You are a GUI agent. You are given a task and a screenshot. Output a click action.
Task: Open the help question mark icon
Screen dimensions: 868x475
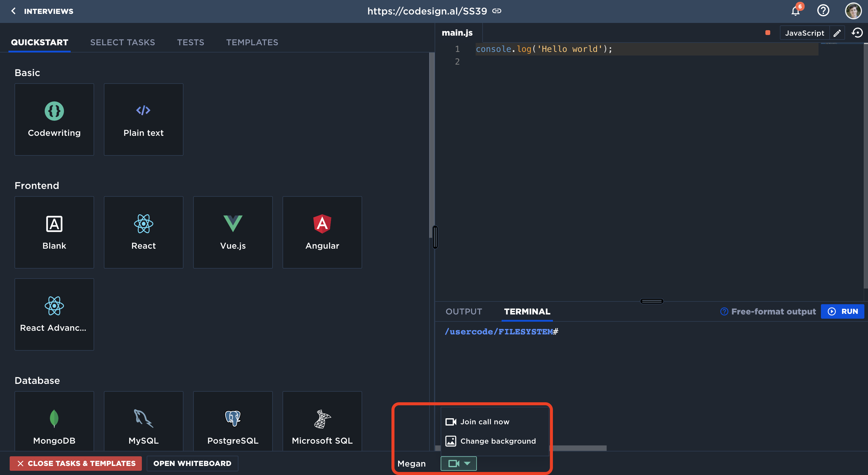click(823, 11)
